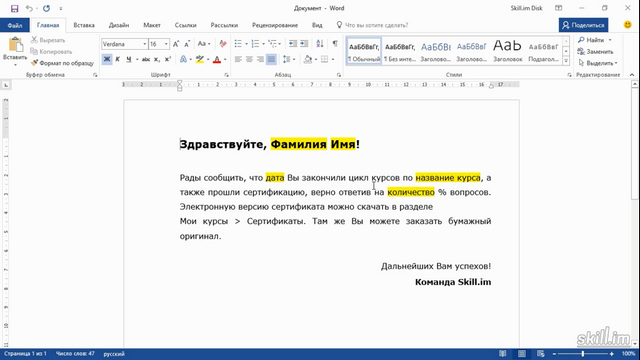Viewport: 640px width, 360px height.
Task: Apply subscript formatting
Action: (157, 60)
